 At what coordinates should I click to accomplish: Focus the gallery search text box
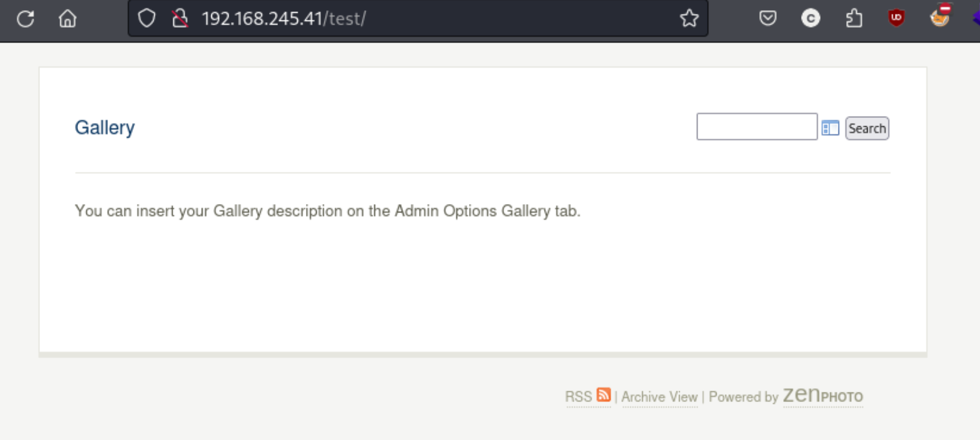coord(757,127)
